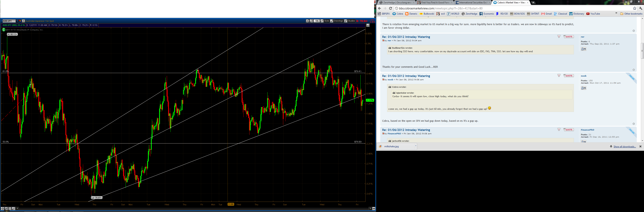
Task: Click the colored link squares icon beside symbol
Action: [20, 21]
